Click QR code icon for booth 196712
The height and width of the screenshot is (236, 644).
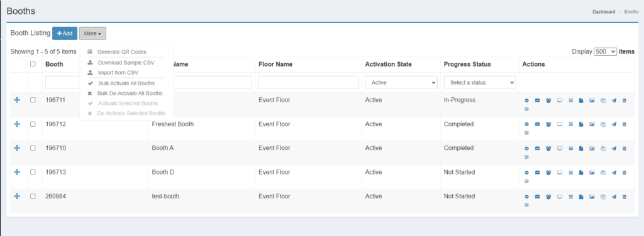point(526,133)
